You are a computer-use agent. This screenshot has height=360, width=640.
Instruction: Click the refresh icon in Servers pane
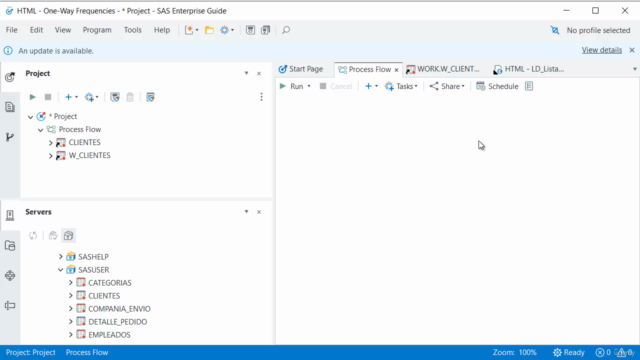pos(33,236)
